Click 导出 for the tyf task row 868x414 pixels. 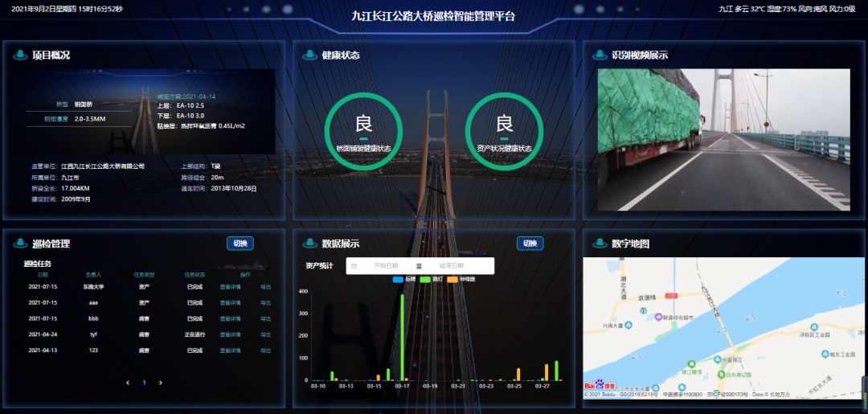[266, 334]
